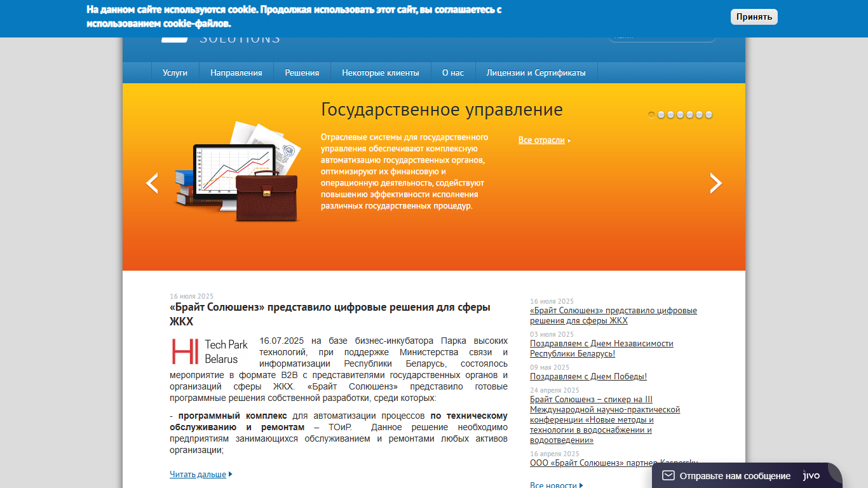Open the Направления menu item
Viewport: 868px width, 488px height.
point(236,72)
